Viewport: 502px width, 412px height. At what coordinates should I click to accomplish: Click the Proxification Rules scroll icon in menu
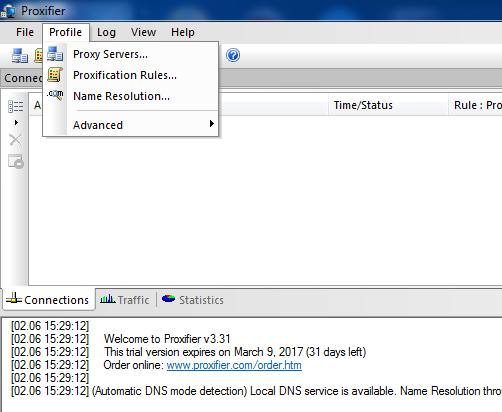[55, 75]
